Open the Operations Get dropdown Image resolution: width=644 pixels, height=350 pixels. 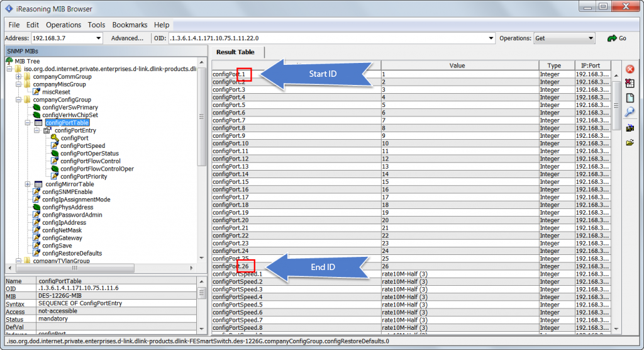click(x=564, y=38)
